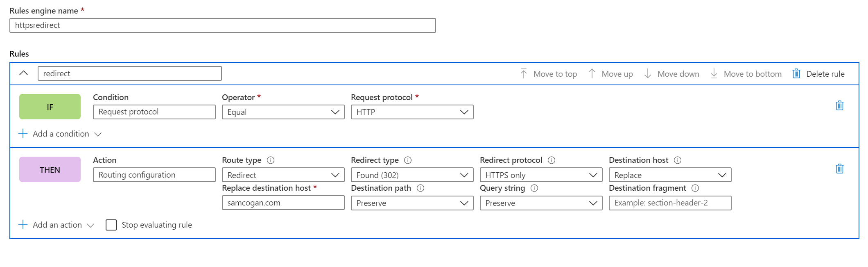Click the Move down arrow icon
The height and width of the screenshot is (267, 868).
[x=647, y=73]
